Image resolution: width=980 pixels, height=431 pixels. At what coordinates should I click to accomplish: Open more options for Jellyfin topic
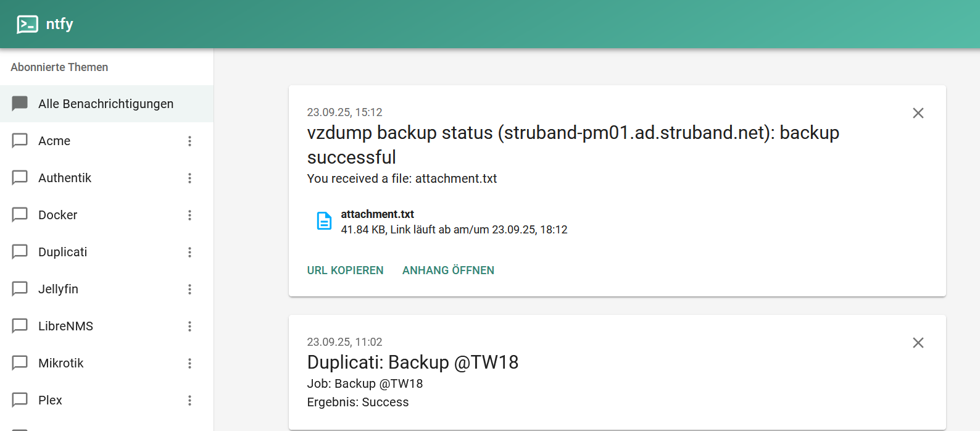click(x=189, y=289)
